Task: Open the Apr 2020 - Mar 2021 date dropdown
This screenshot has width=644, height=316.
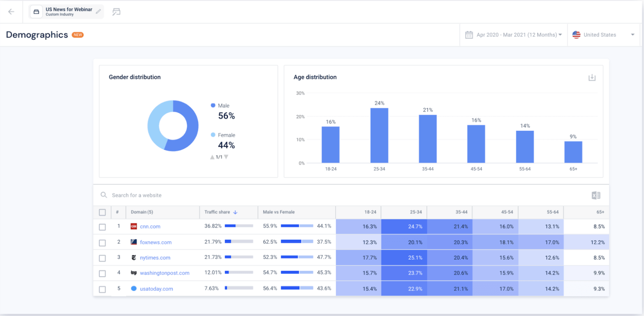Action: click(x=519, y=35)
